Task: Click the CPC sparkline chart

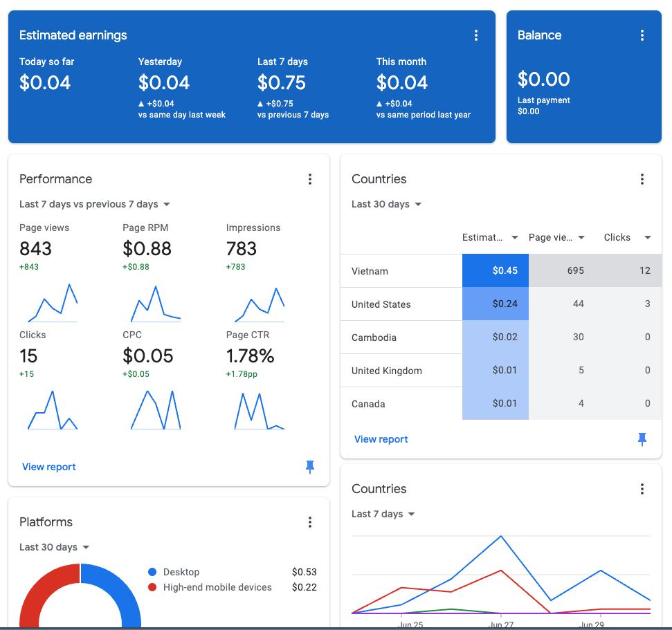Action: [x=156, y=409]
